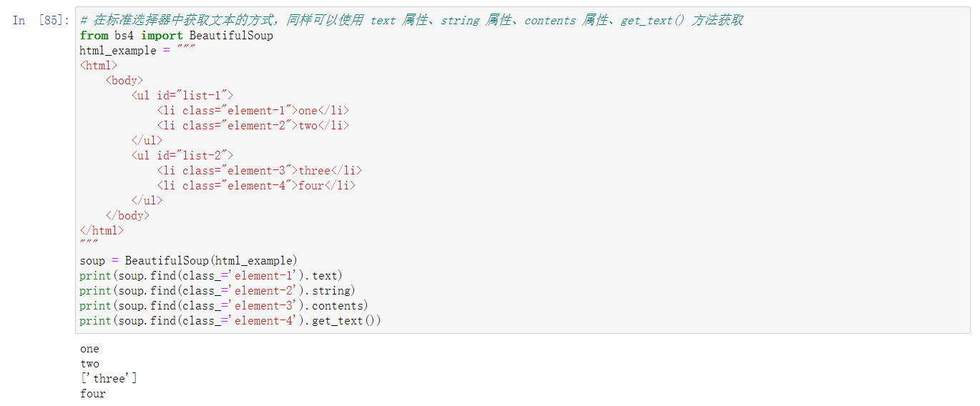Screen dimensions: 980x406
Task: Click the li element-3 'three' line
Action: click(260, 170)
